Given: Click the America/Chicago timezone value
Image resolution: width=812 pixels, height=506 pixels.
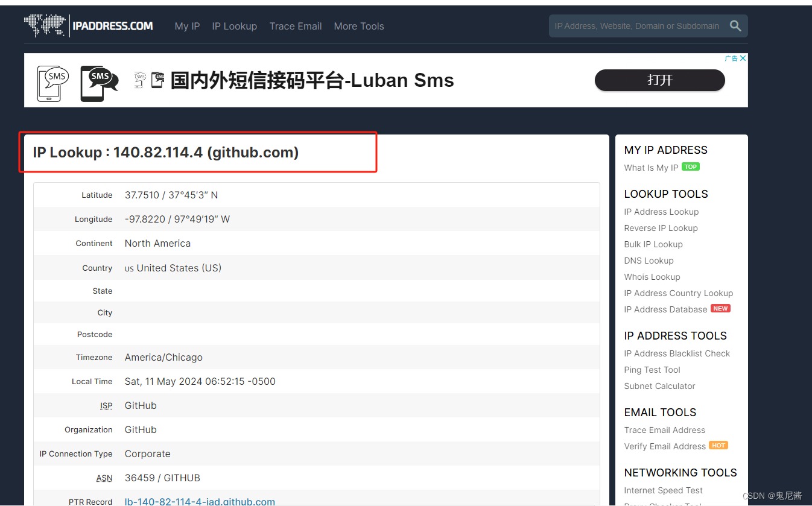Looking at the screenshot, I should tap(163, 357).
